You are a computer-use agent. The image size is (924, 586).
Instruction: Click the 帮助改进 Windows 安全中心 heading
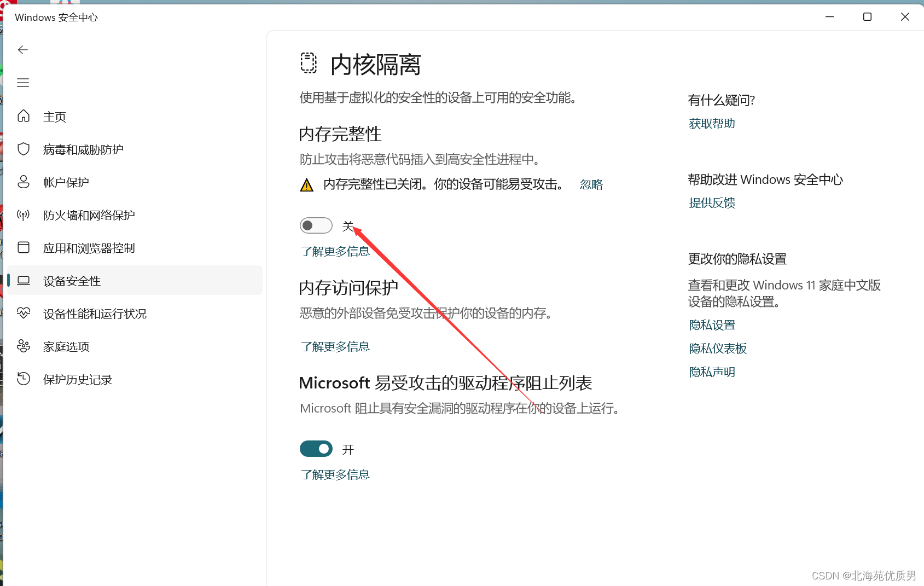tap(765, 179)
